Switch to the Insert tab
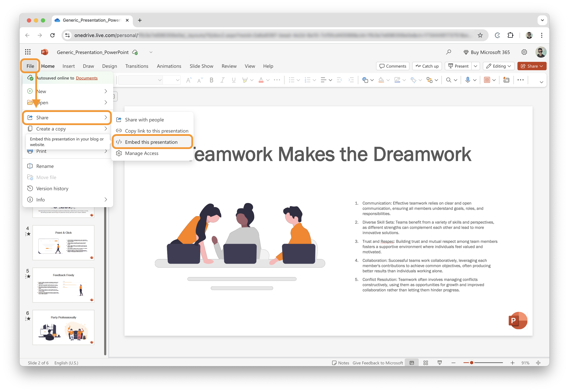 pos(69,66)
